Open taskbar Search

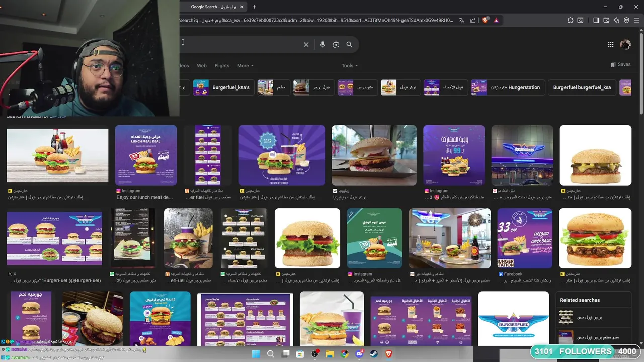[x=271, y=354]
